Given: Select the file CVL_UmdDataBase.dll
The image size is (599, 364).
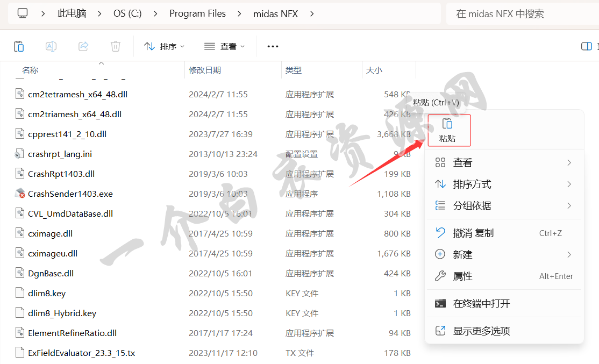Looking at the screenshot, I should coord(70,213).
